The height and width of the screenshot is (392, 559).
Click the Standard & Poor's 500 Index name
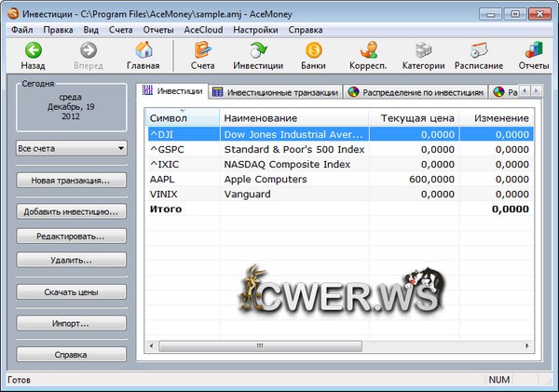(294, 149)
